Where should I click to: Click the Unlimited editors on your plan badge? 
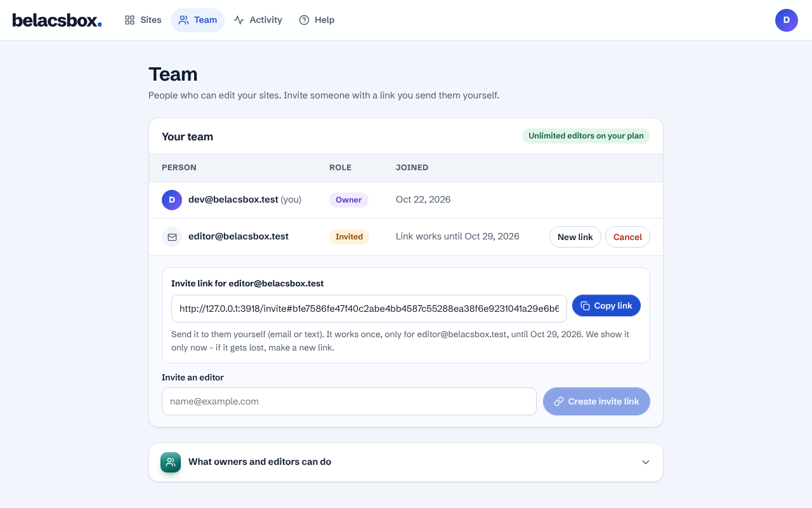(586, 136)
